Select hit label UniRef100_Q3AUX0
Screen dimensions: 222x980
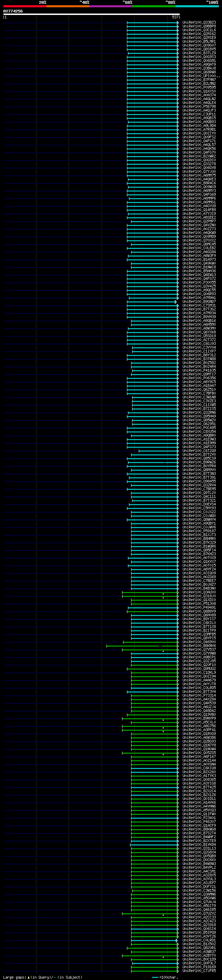tap(199, 592)
